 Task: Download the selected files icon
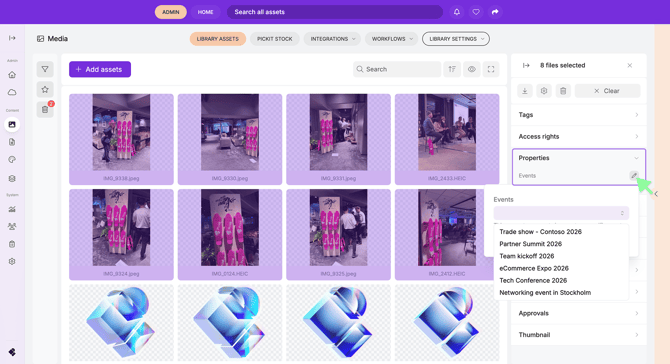click(525, 91)
